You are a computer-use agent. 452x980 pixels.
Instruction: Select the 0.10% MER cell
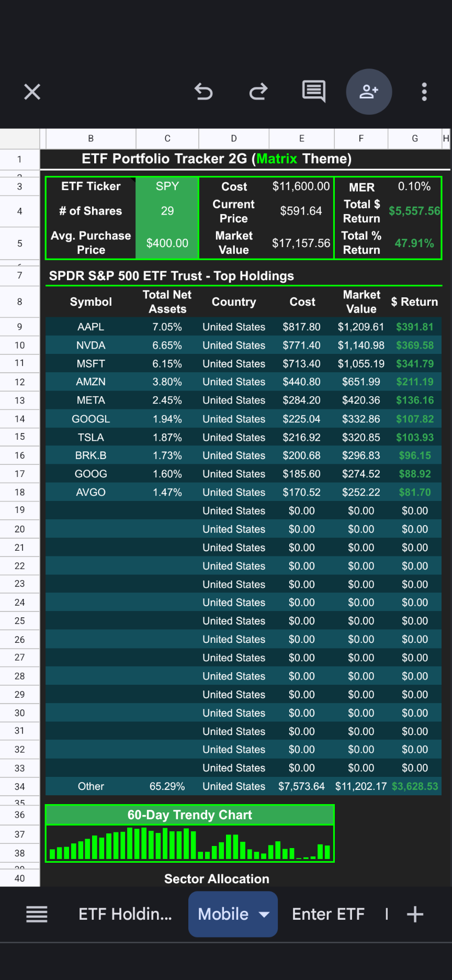pos(415,186)
